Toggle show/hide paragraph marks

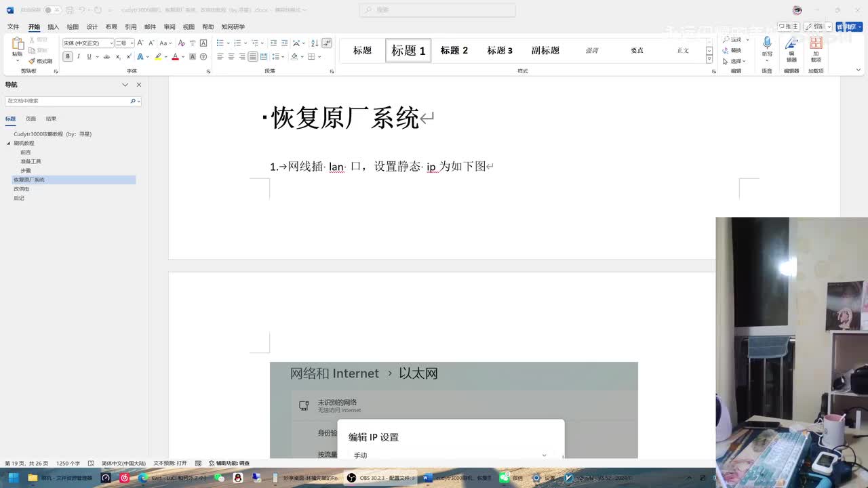click(x=327, y=43)
